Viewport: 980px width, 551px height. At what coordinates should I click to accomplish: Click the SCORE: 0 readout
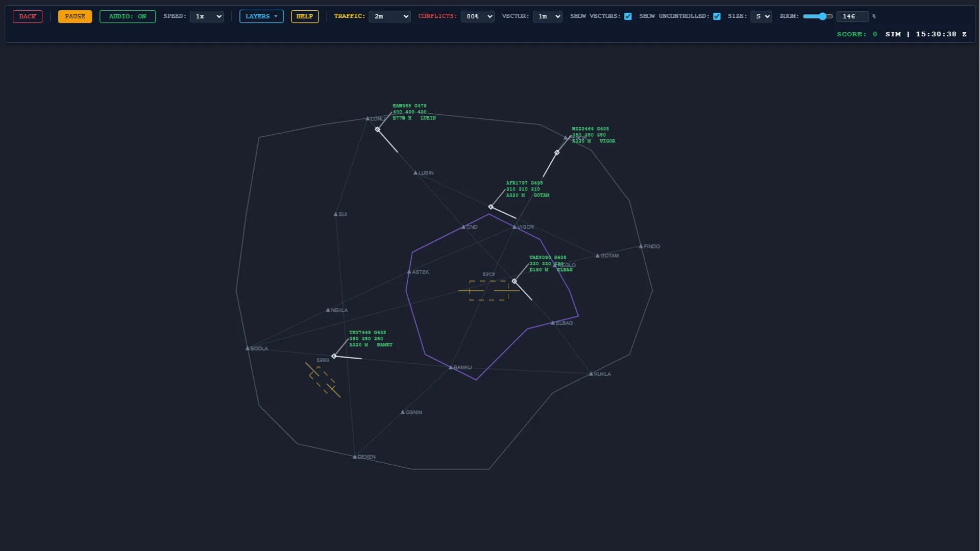[x=857, y=34]
